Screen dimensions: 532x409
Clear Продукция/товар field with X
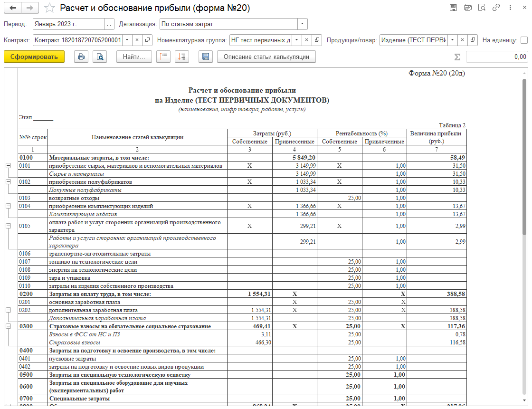pos(463,40)
